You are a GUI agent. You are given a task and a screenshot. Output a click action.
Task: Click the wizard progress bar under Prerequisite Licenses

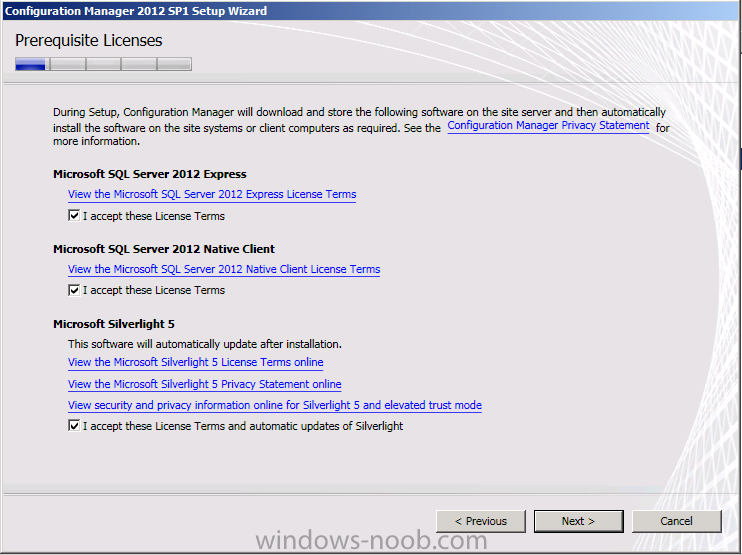coord(103,64)
